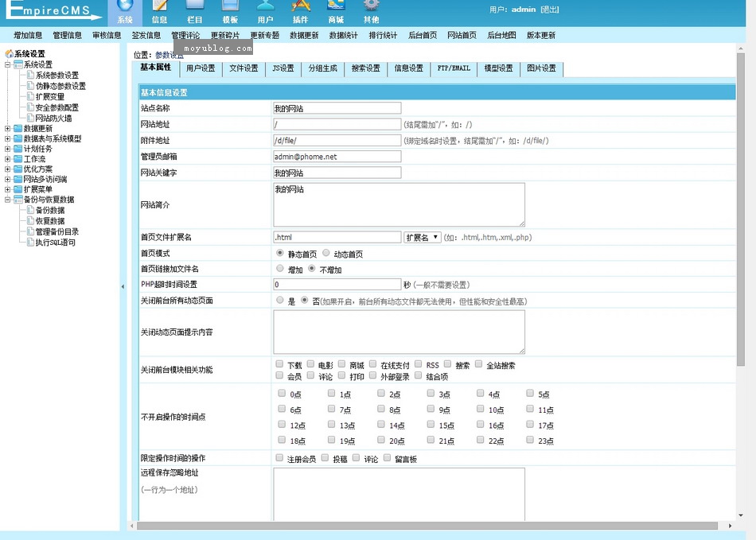756x540 pixels.
Task: Focus the 管理员邮箱 input field
Action: [x=337, y=157]
